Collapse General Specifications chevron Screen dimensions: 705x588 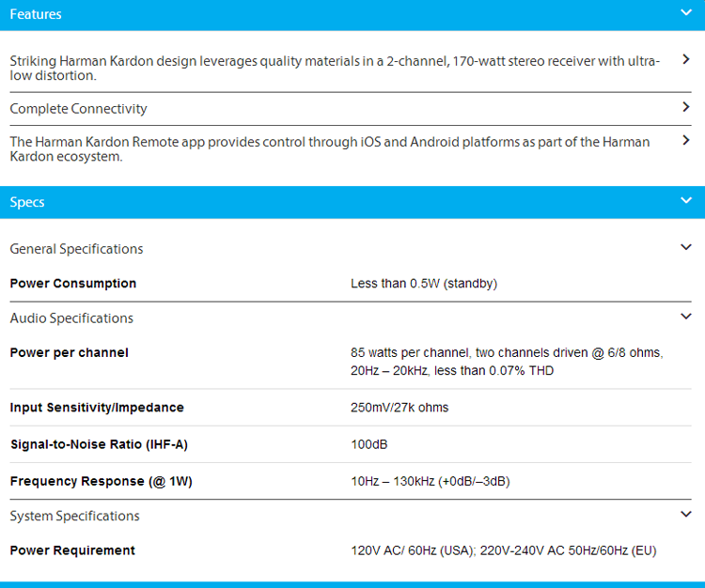(685, 247)
